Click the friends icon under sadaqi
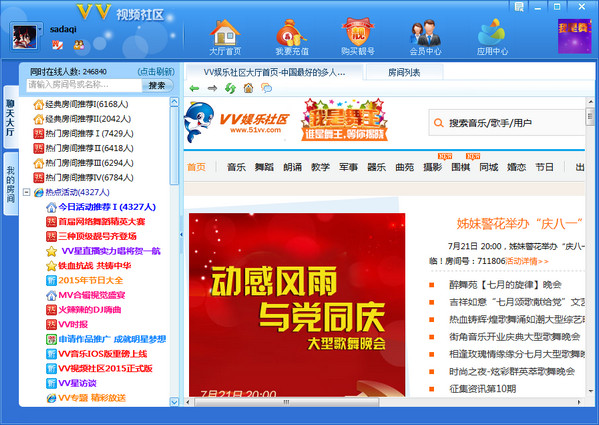This screenshot has width=599, height=425. (x=79, y=45)
